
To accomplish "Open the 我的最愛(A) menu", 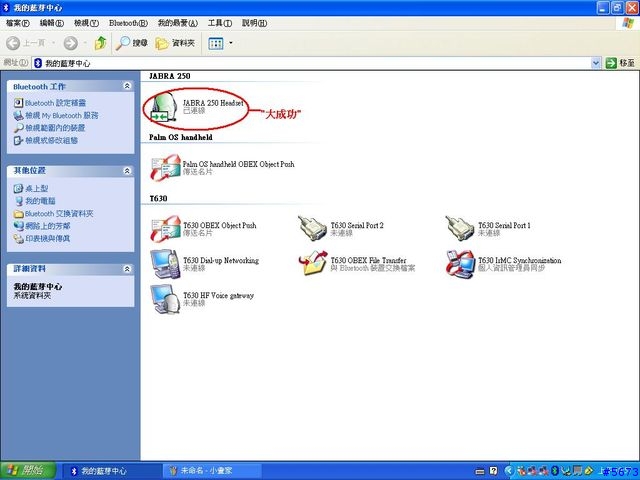I will point(178,23).
